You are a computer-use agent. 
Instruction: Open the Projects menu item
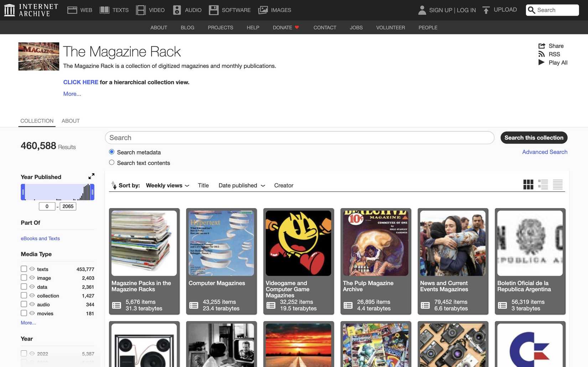click(x=221, y=27)
